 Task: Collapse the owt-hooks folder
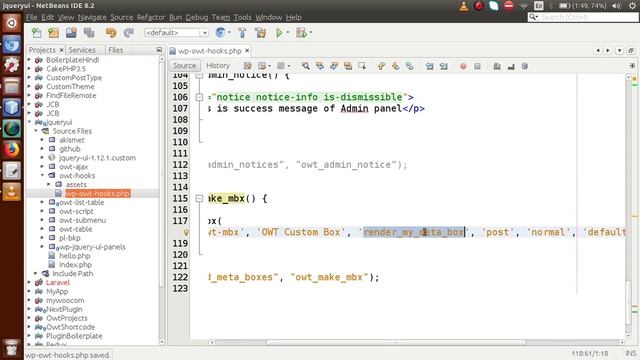coord(42,176)
